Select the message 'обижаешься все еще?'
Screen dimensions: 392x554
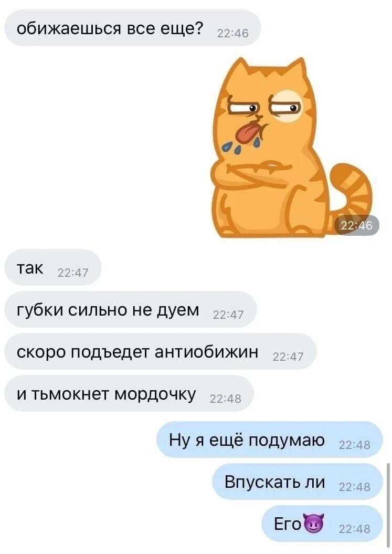pos(132,28)
